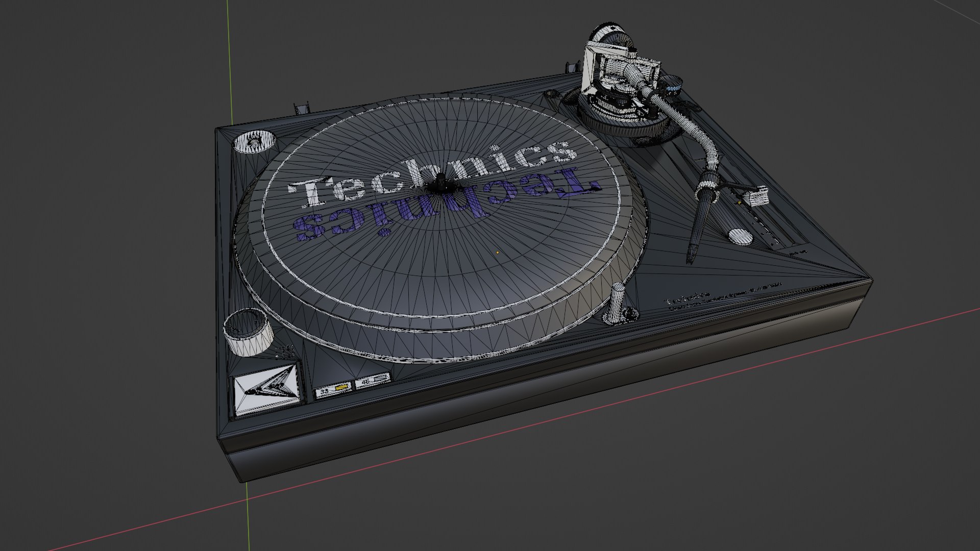Select the white tonearm gimbal frame
Viewport: 980px width, 551px height.
(620, 69)
